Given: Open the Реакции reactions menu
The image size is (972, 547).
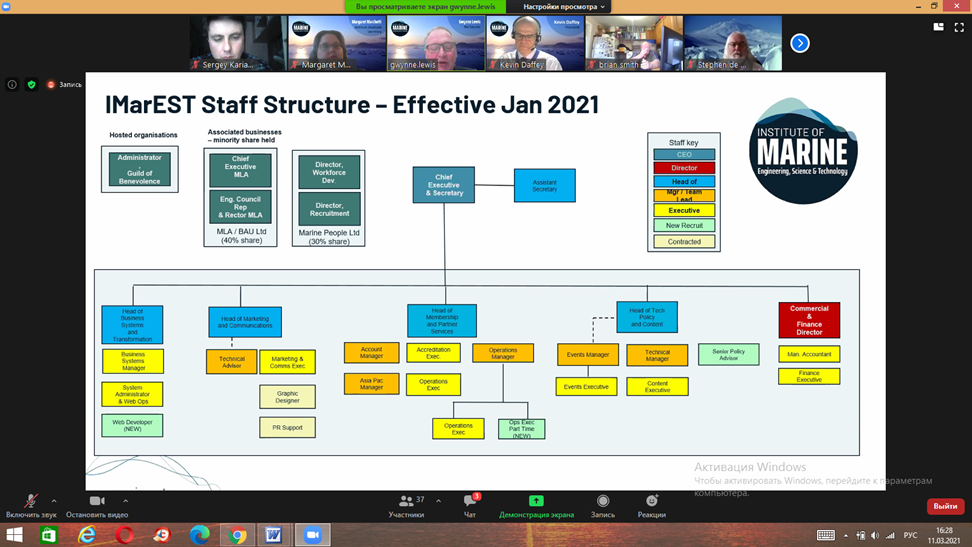Looking at the screenshot, I should pyautogui.click(x=652, y=505).
